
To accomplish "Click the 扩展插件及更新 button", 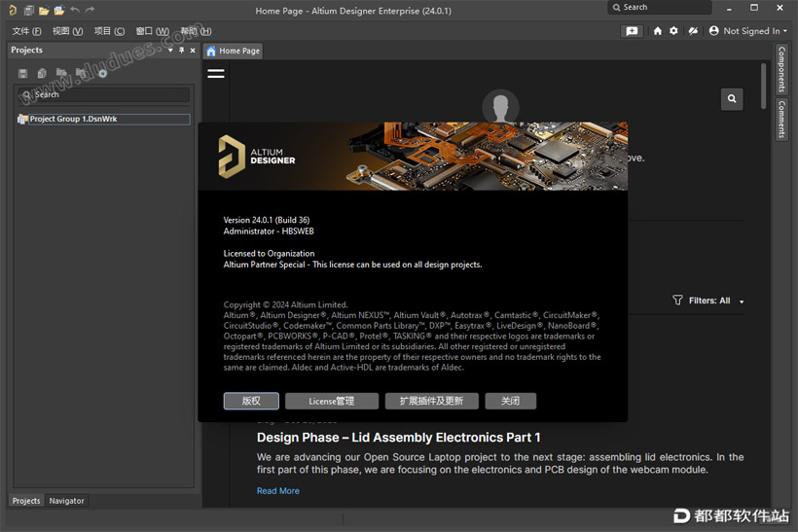I will pyautogui.click(x=431, y=401).
